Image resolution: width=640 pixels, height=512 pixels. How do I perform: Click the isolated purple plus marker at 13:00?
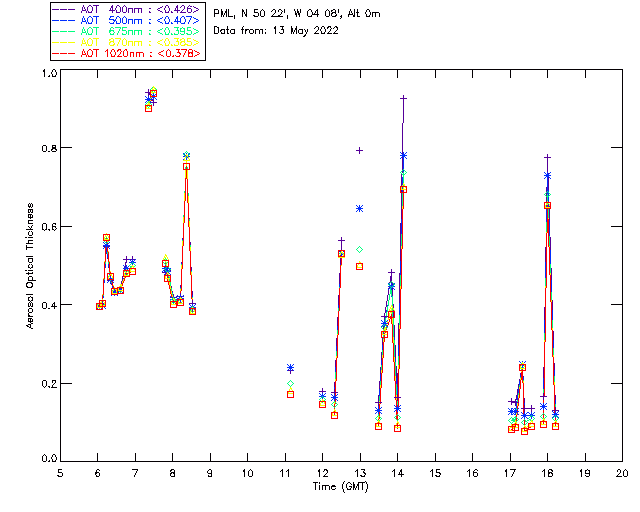pyautogui.click(x=360, y=150)
